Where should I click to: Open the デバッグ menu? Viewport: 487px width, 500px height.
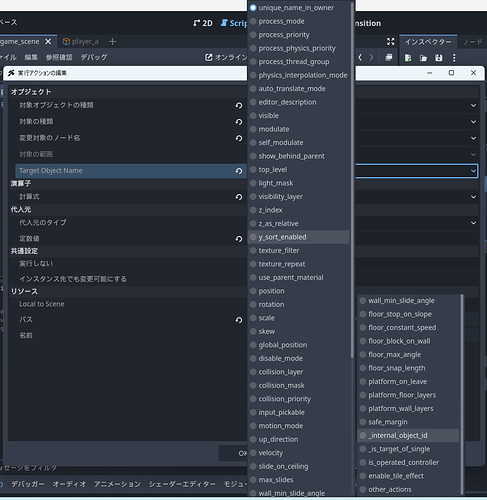(94, 57)
